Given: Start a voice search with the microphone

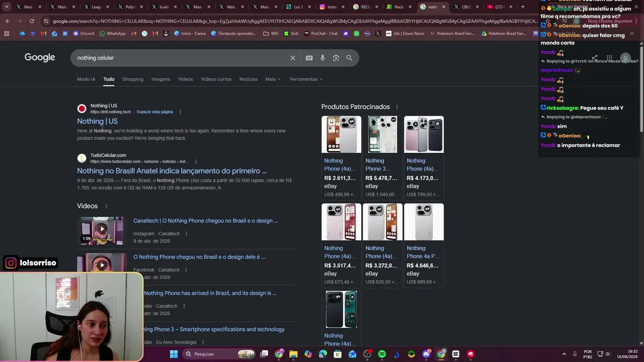Looking at the screenshot, I should tap(323, 58).
